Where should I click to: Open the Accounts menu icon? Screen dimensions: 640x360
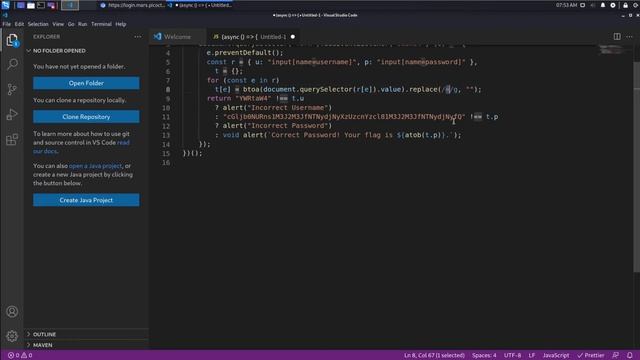[x=12, y=311]
